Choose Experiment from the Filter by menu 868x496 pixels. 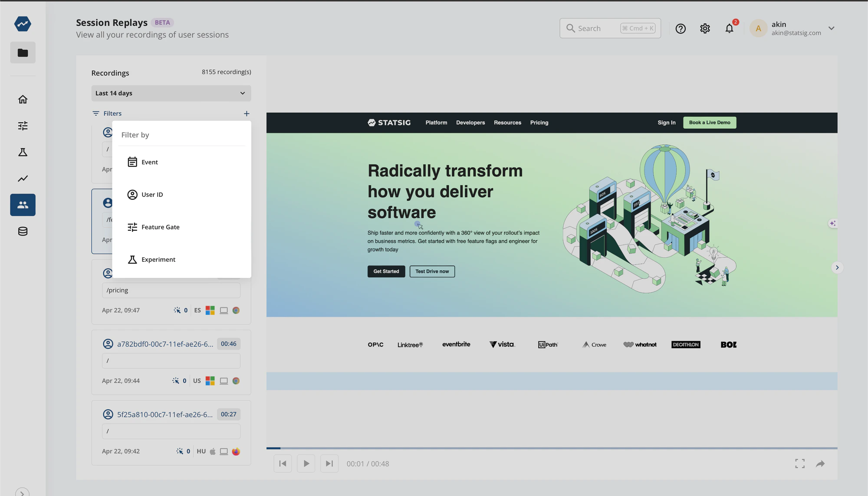coord(158,260)
